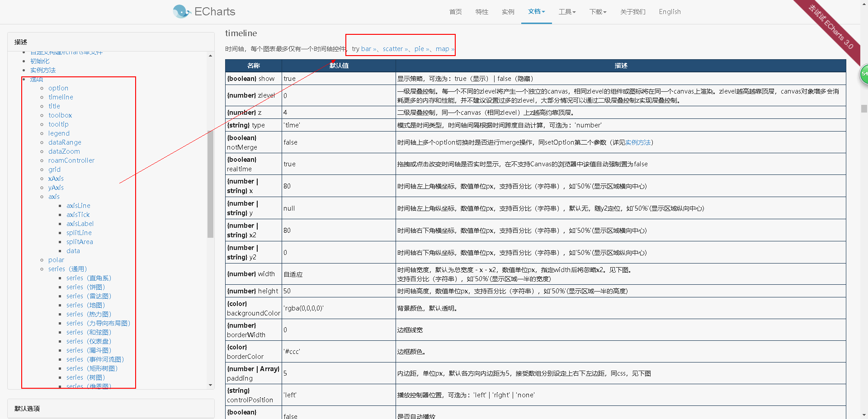Open series（事件河流图）in sidebar
The height and width of the screenshot is (419, 868).
tap(95, 359)
